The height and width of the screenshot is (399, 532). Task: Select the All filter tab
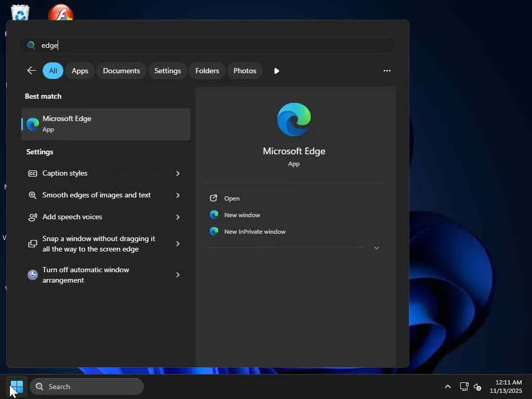click(53, 71)
